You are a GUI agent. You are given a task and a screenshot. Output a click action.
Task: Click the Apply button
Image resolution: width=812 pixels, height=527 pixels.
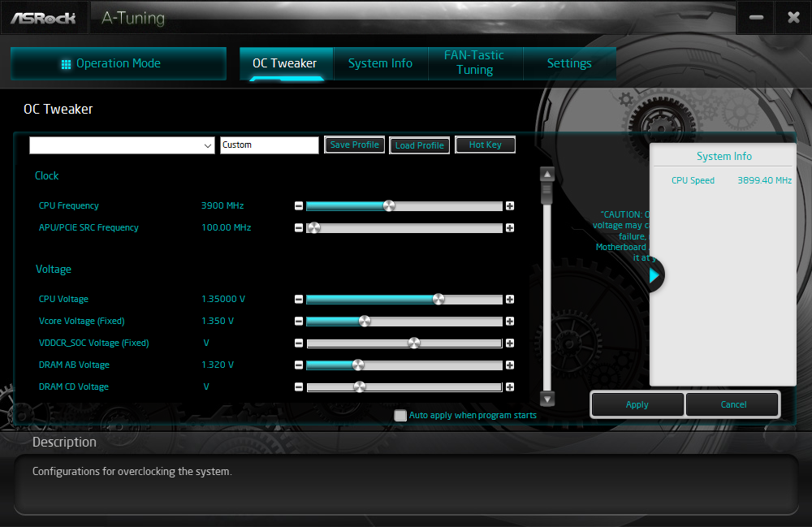pyautogui.click(x=637, y=404)
